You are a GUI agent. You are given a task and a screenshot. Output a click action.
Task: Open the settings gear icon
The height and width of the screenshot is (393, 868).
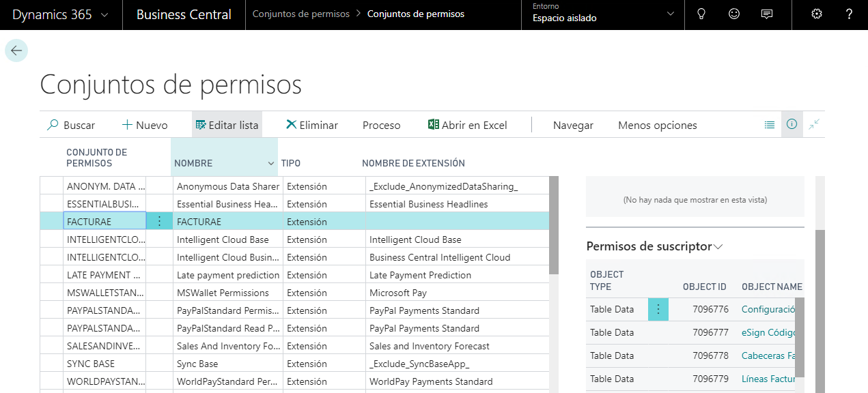click(x=816, y=14)
